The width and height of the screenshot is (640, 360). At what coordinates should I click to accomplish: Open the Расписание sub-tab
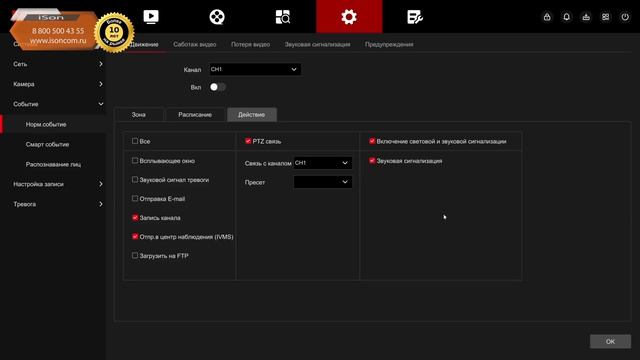(195, 115)
